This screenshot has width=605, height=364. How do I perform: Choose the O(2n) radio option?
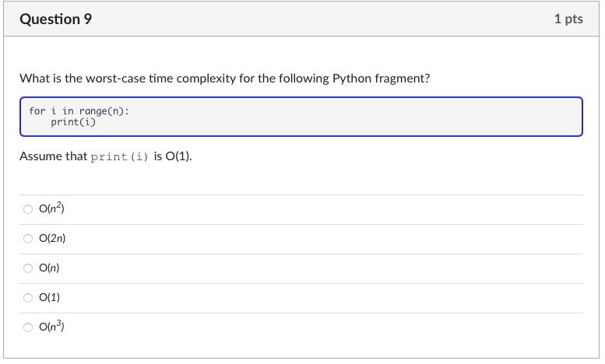pyautogui.click(x=28, y=239)
